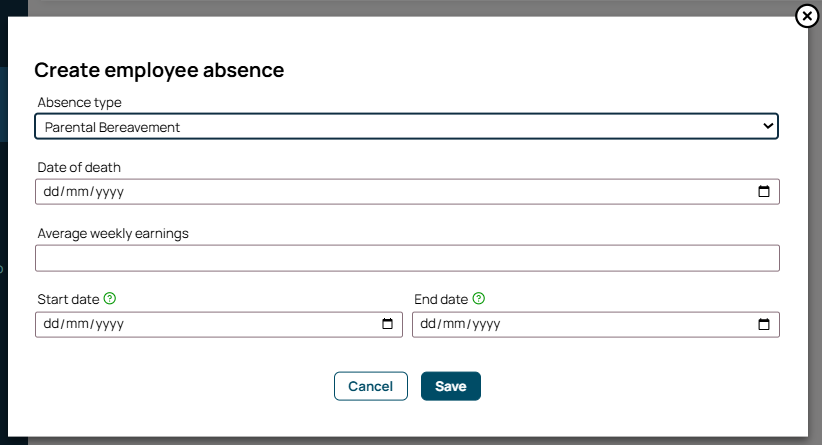Open the End date calendar picker
This screenshot has width=822, height=445.
click(x=764, y=324)
